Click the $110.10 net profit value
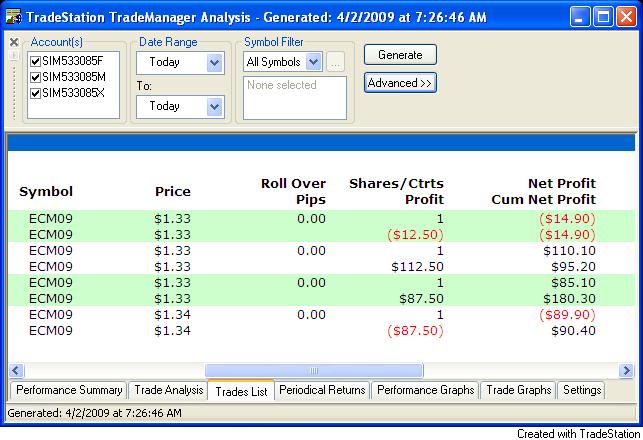Viewport: 643px width, 440px height. pos(570,251)
